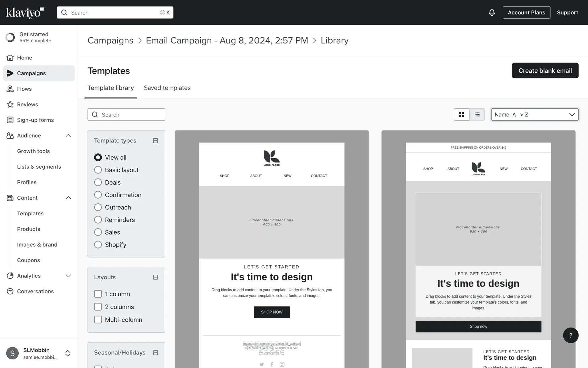Open Flows from the sidebar
588x368 pixels.
[x=24, y=89]
